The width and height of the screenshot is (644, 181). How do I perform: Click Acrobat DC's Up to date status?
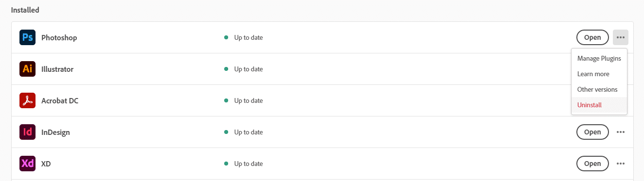249,100
